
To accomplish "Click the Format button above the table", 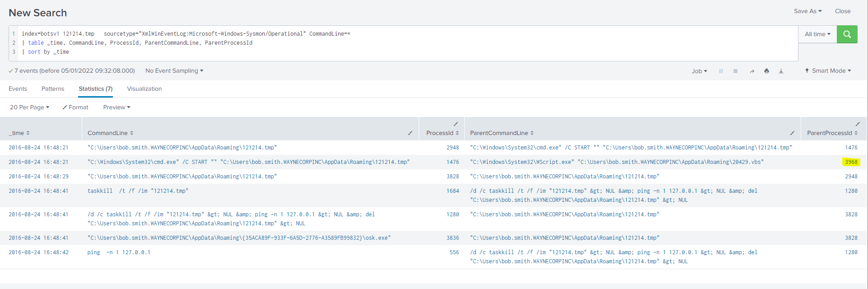I will point(75,107).
